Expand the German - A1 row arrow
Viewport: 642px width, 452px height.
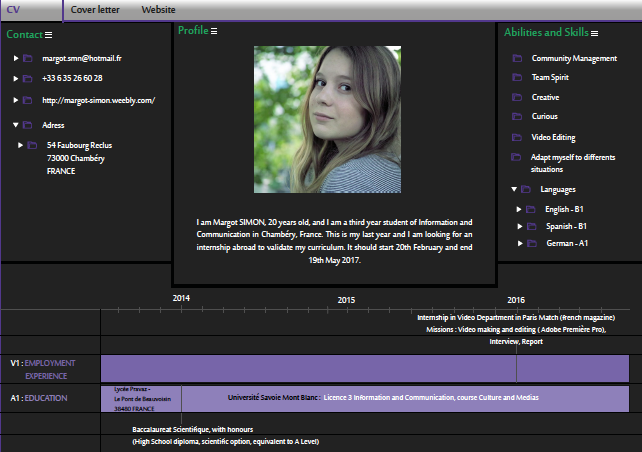click(520, 243)
